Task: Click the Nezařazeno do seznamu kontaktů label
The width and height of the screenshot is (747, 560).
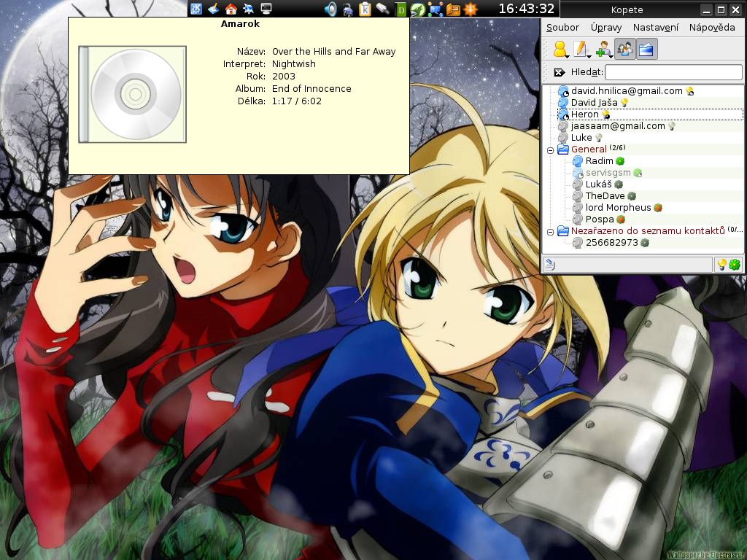Action: [648, 231]
